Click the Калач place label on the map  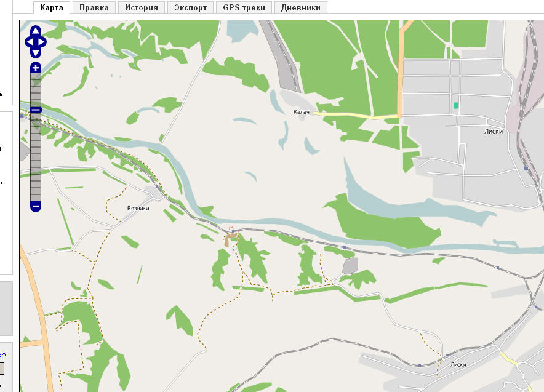tap(301, 112)
